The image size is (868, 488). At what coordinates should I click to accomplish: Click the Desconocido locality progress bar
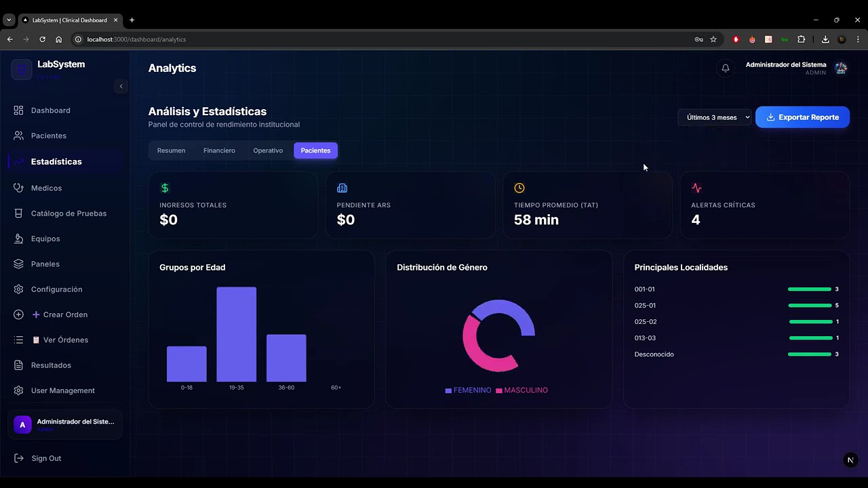click(810, 354)
